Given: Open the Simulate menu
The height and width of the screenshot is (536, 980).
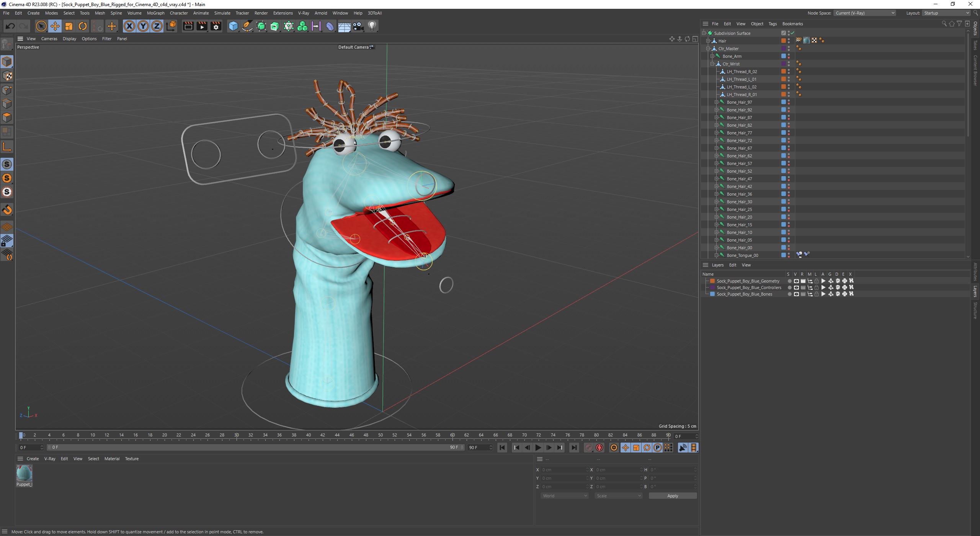Looking at the screenshot, I should [222, 13].
